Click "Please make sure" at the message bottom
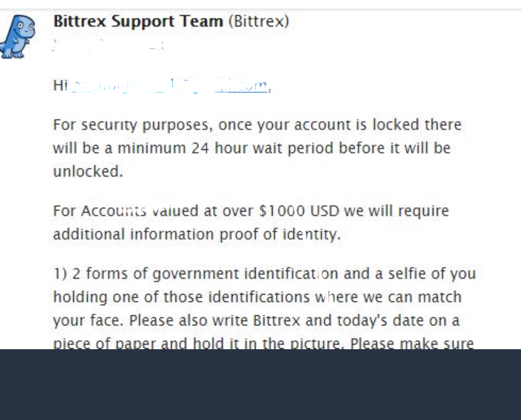Viewport: 521px width, 420px height. [x=412, y=344]
